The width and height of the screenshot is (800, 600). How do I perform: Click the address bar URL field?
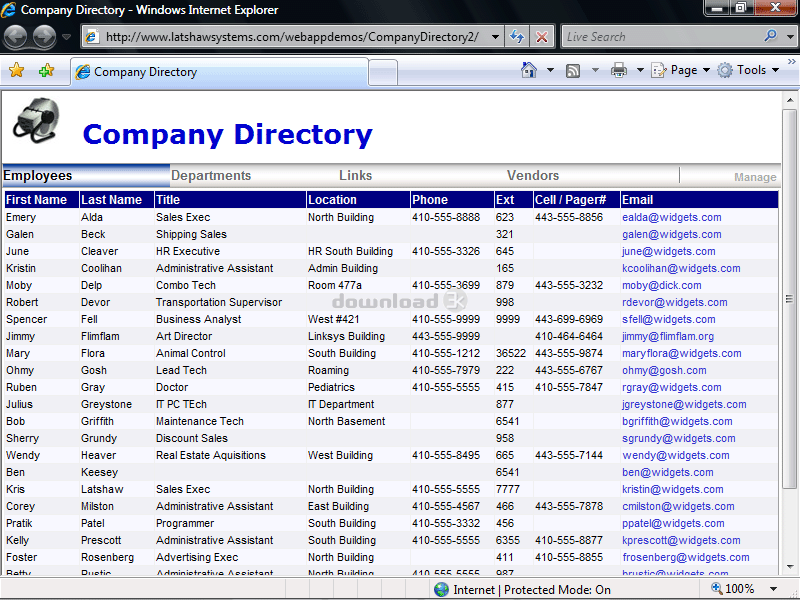(x=291, y=37)
